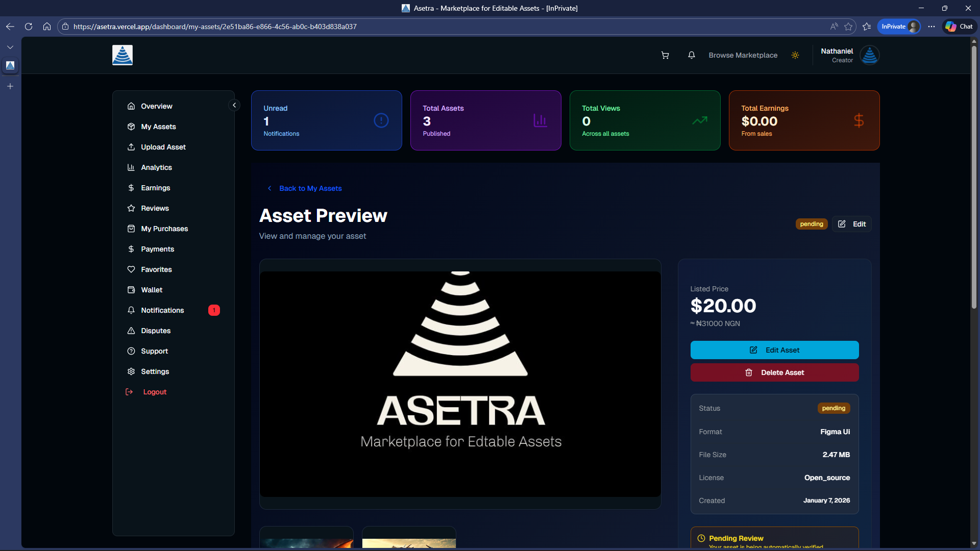Click the header notification bell icon
The width and height of the screenshot is (980, 551).
tap(691, 55)
